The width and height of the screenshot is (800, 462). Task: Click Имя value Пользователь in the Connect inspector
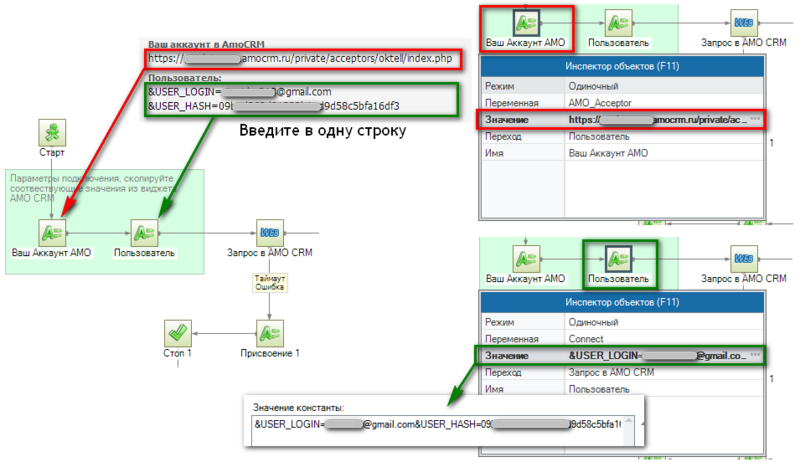point(664,389)
